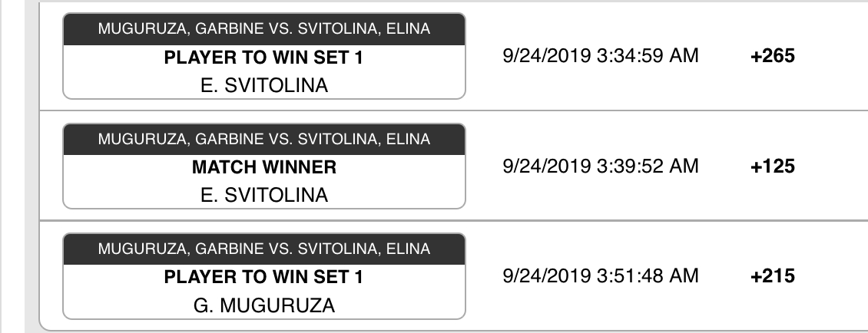
Task: Select 'PLAYER TO WIN SET 1' label on Muguruza's card
Action: point(263,277)
